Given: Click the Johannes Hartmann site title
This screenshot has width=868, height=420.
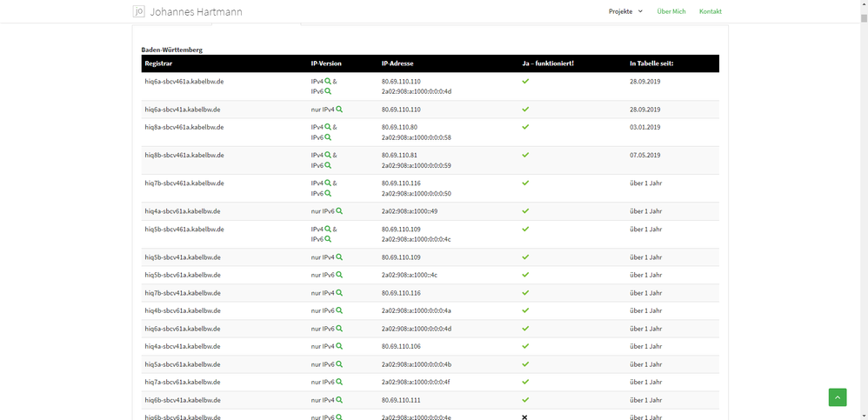Looking at the screenshot, I should 196,11.
